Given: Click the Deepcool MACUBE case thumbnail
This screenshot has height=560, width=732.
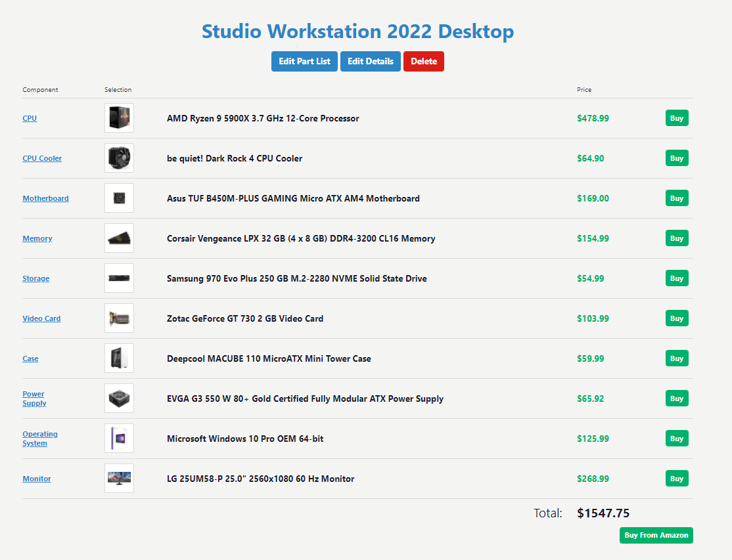Looking at the screenshot, I should [119, 358].
